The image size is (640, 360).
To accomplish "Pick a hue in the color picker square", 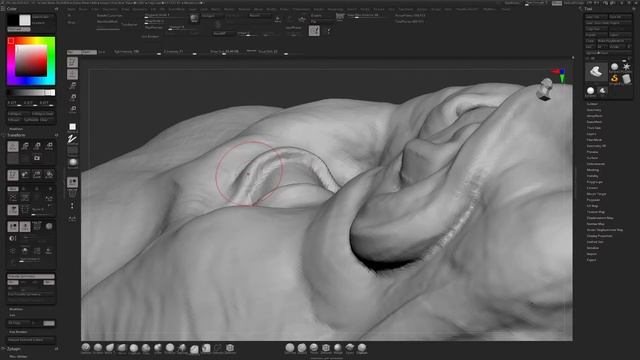I will [x=31, y=61].
